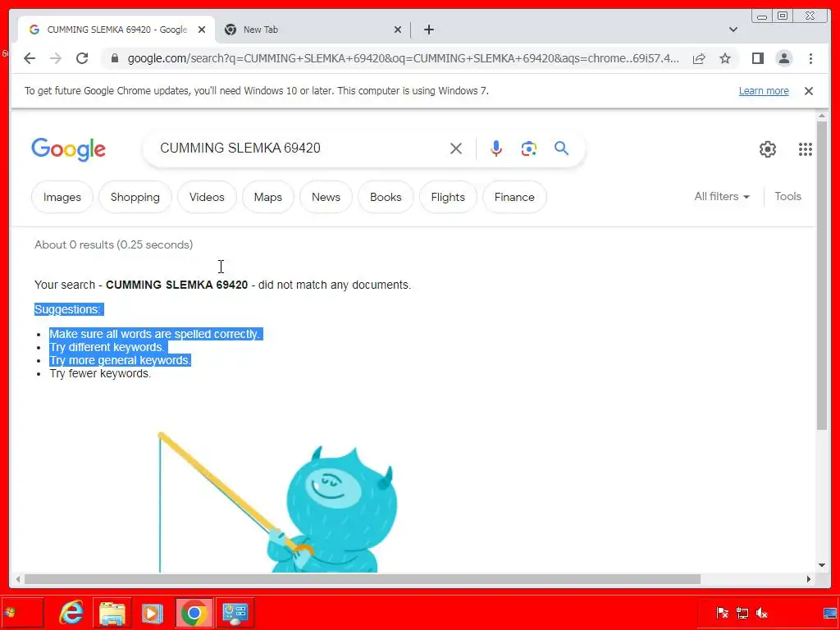Click the 'Try fewer keywords.' suggestion
This screenshot has height=630, width=840.
click(100, 374)
